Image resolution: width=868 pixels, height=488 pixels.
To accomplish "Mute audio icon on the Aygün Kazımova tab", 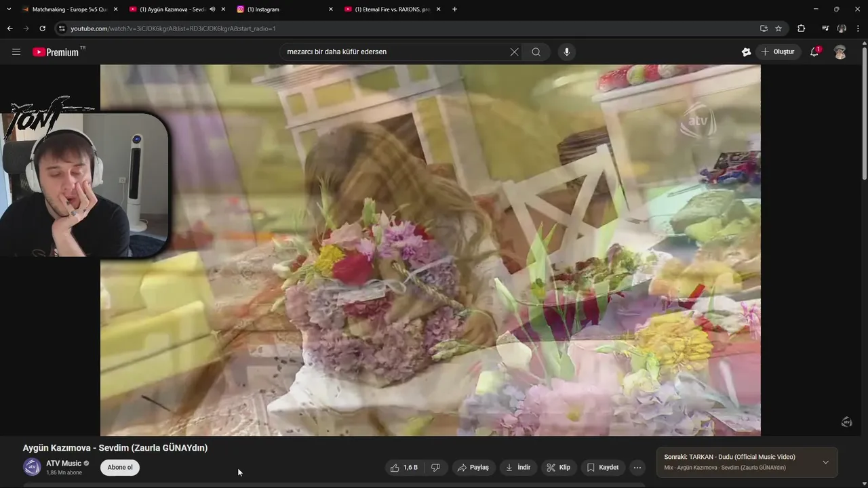I will point(212,9).
